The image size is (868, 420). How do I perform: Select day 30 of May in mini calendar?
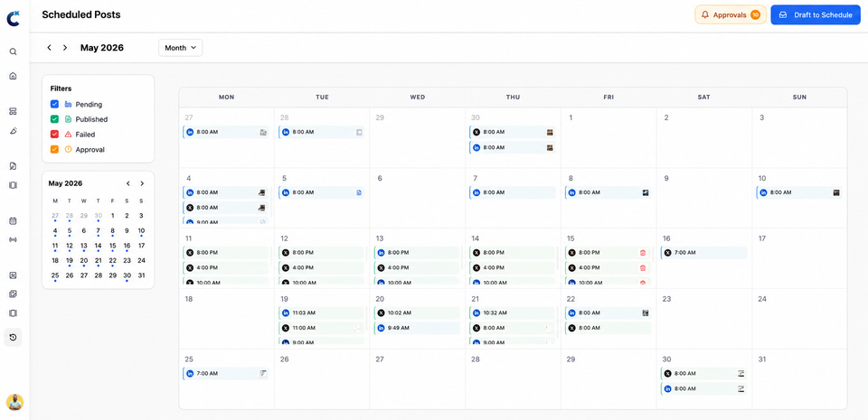(x=127, y=275)
